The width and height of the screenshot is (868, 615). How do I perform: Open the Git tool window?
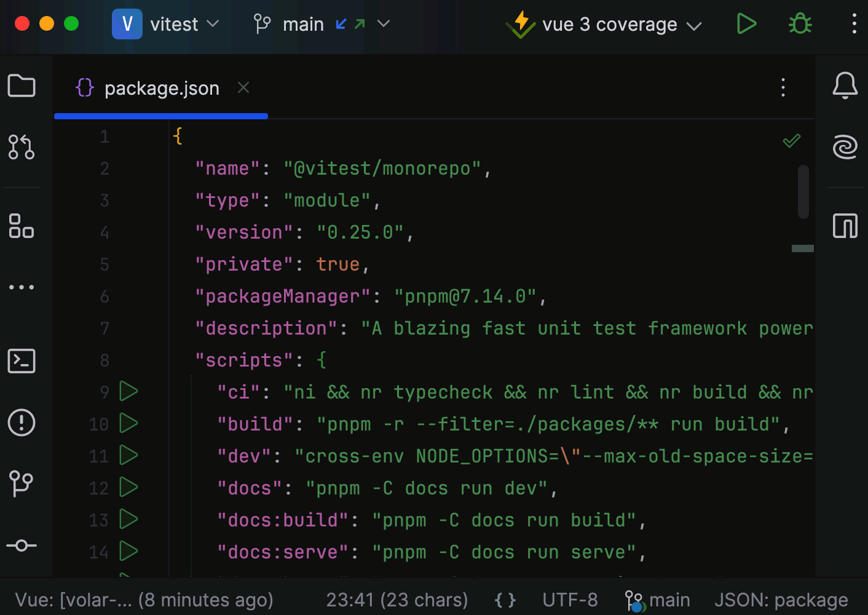(x=22, y=484)
